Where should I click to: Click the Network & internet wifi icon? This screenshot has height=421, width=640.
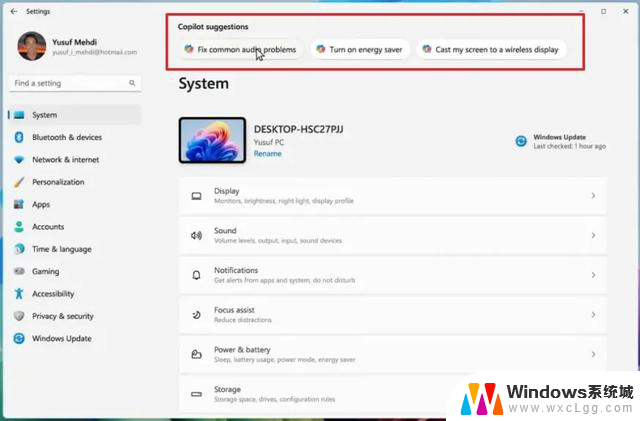point(19,160)
